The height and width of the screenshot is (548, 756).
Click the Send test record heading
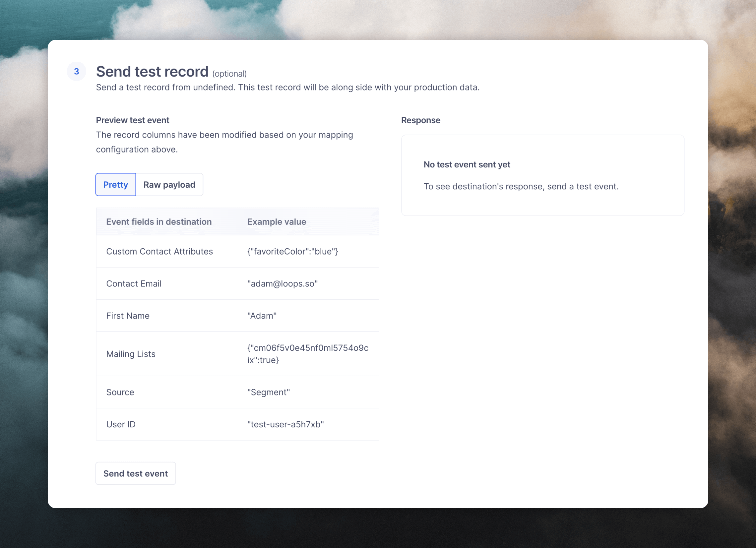point(152,72)
